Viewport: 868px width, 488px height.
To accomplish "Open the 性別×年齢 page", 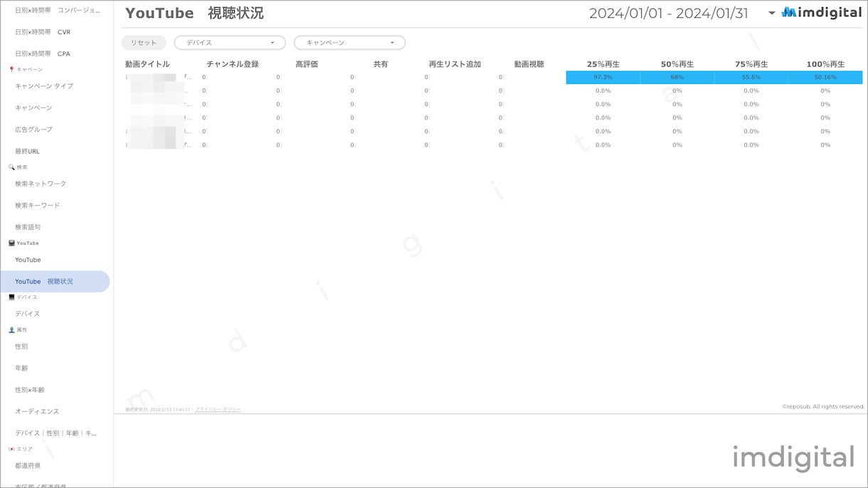I will coord(29,390).
